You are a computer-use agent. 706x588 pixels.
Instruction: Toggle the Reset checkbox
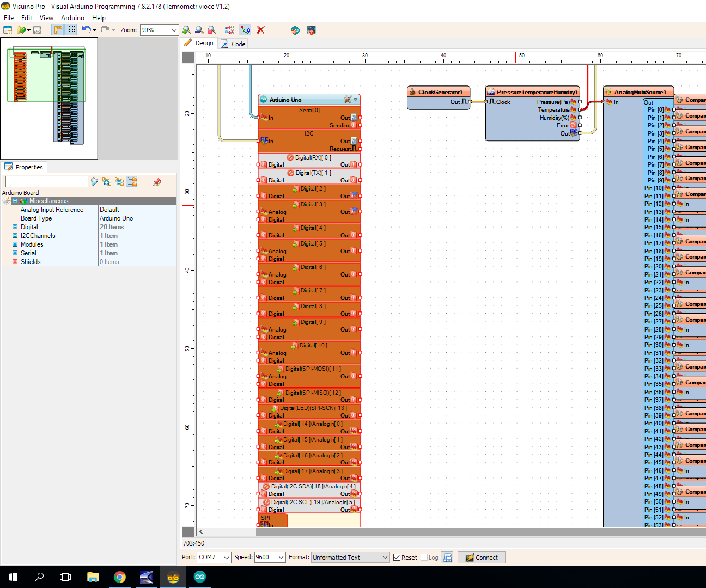(x=397, y=558)
